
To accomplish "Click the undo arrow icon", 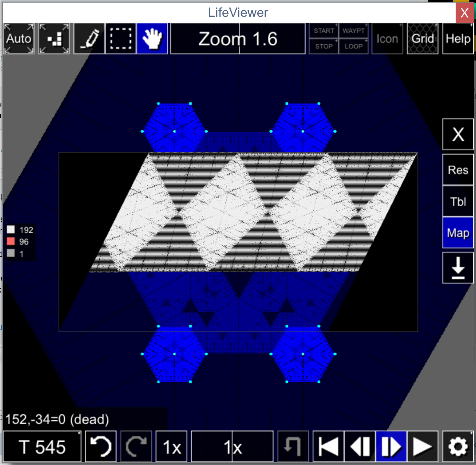I will coord(101,447).
